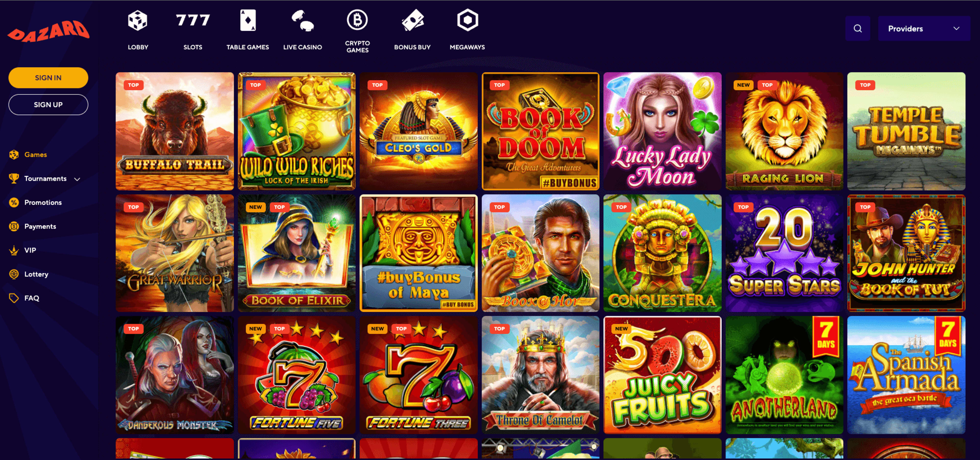Screen dimensions: 980x460
Task: Click the SIGN IN button
Action: pos(48,78)
